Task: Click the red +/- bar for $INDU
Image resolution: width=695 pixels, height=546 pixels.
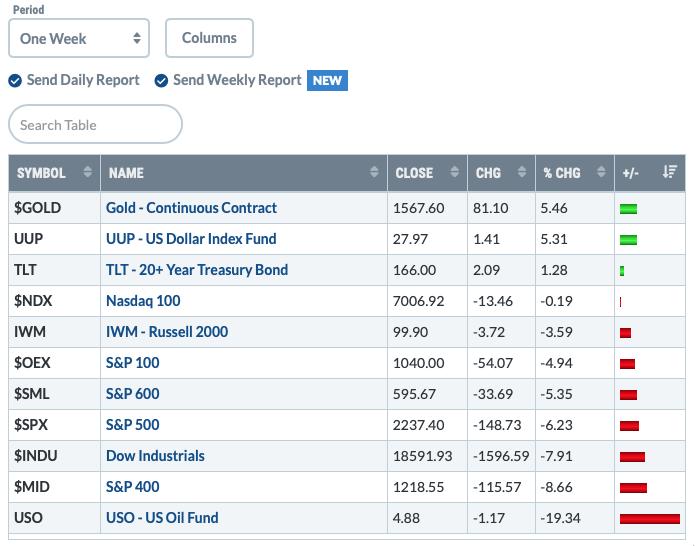Action: coord(633,457)
